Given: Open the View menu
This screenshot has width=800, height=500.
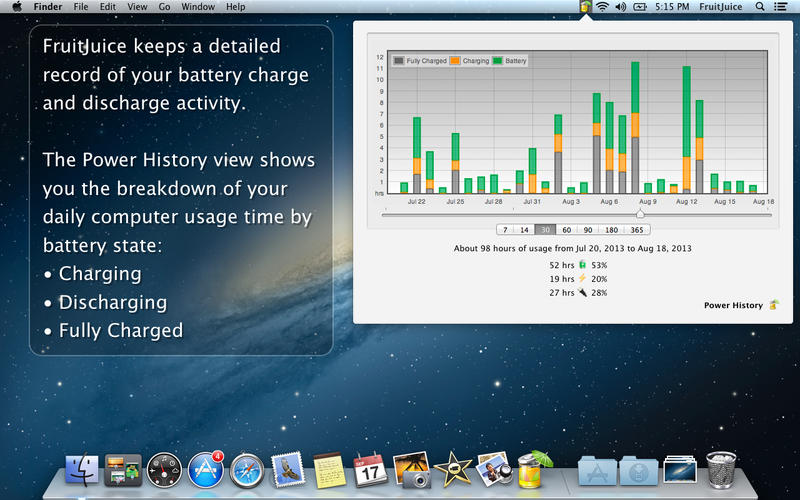Looking at the screenshot, I should pos(137,7).
